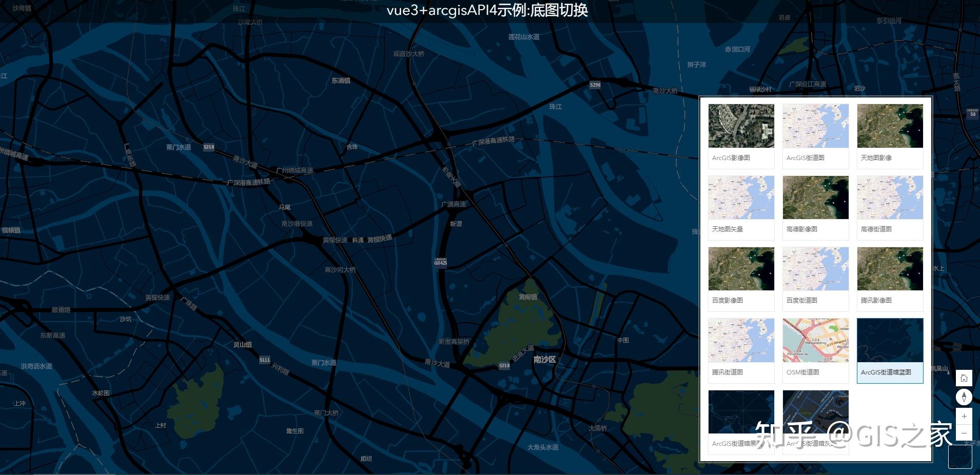Pick the 百度街道图 basemap

[816, 279]
